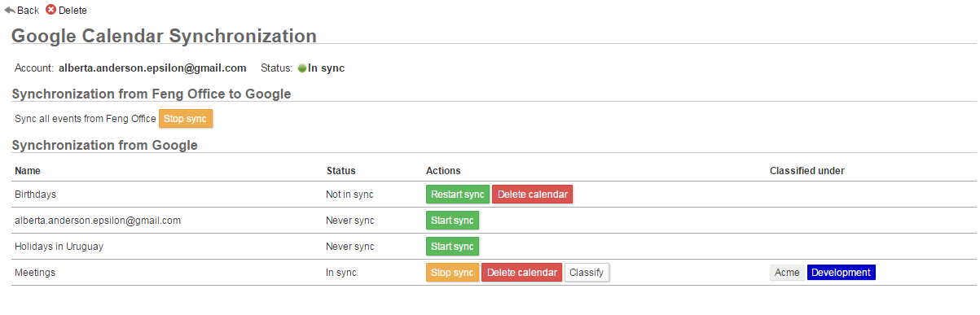Click the Back arrow icon

pyautogui.click(x=10, y=10)
